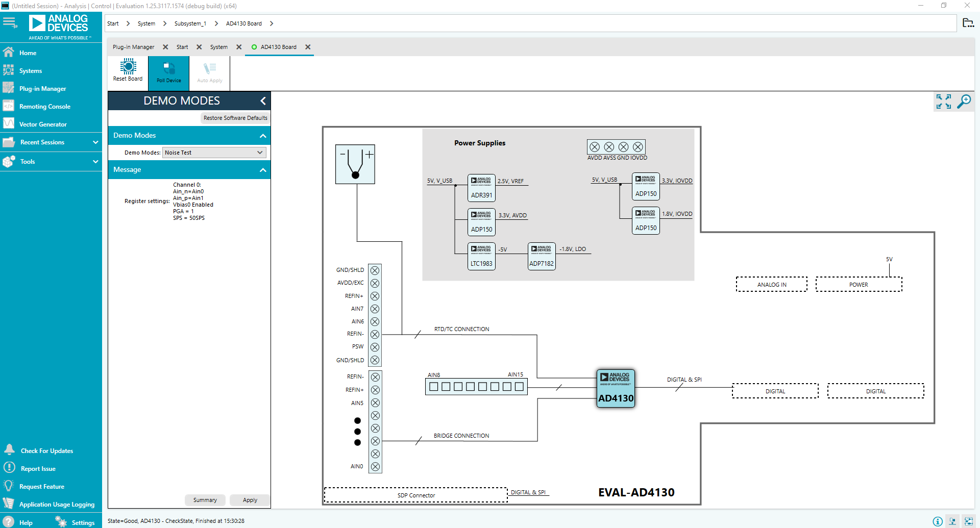Screen dimensions: 980x528
Task: Click the Request Feature lightbulb icon
Action: coord(9,486)
